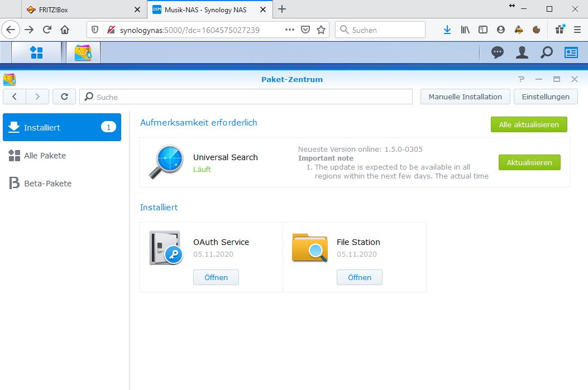
Task: Click the File Station folder icon
Action: (x=310, y=248)
